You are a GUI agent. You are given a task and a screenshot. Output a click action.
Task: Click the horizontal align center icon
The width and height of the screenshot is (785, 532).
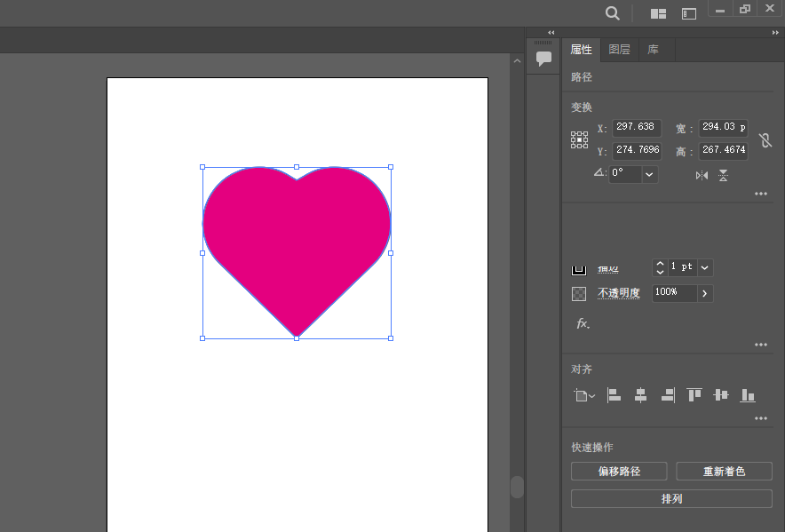[x=640, y=395]
